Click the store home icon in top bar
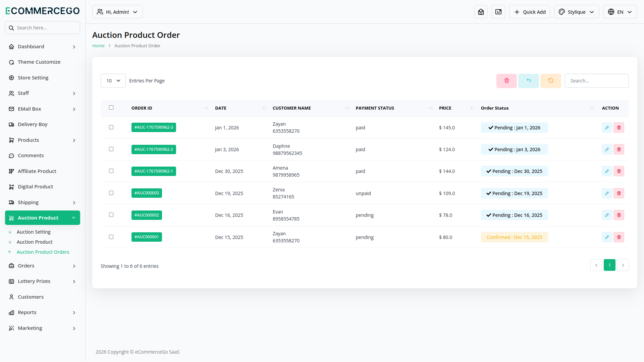 481,12
